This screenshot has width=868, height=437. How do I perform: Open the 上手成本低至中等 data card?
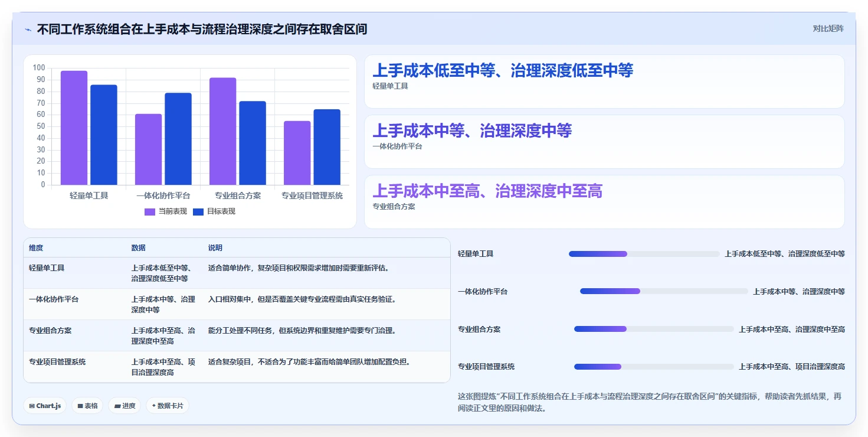point(604,81)
